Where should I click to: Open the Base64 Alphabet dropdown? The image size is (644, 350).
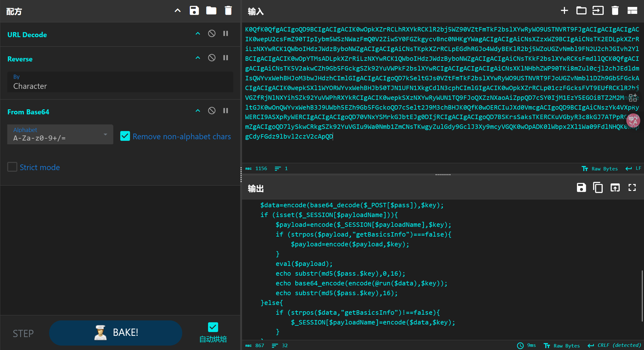pos(105,135)
